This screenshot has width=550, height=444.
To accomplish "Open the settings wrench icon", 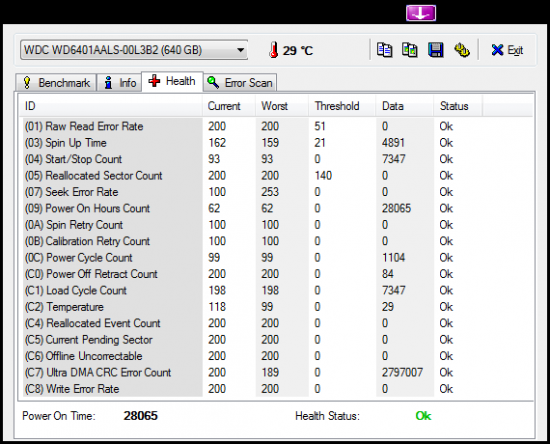I will click(462, 50).
